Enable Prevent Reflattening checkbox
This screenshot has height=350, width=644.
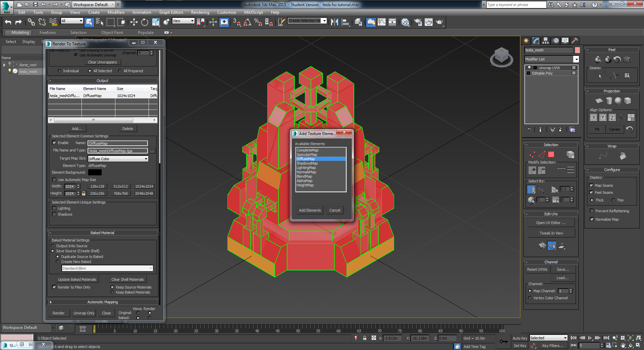592,211
